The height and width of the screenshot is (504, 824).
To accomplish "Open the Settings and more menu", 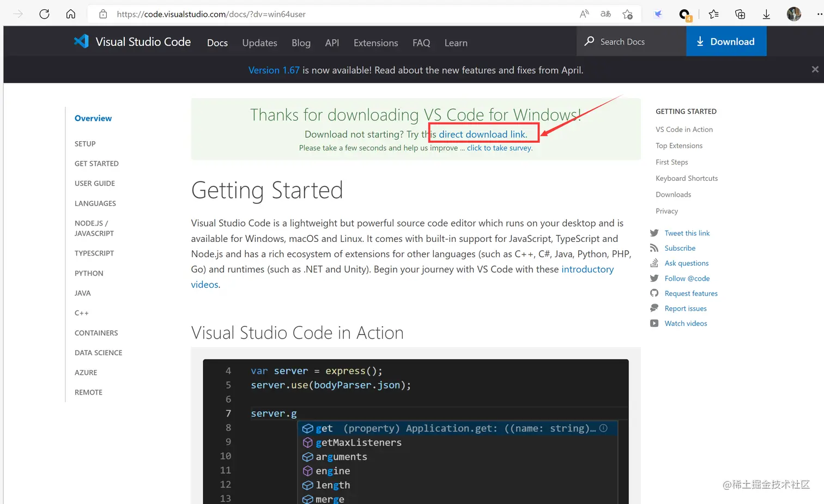I will click(x=817, y=14).
